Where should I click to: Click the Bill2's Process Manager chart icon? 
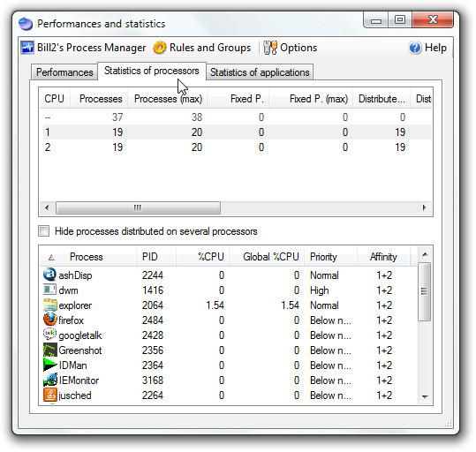[x=27, y=48]
